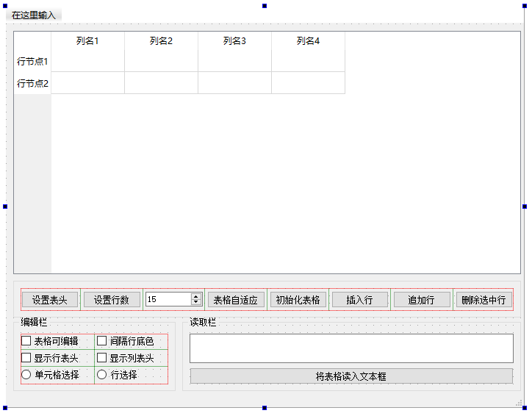This screenshot has height=416, width=532.
Task: Click the 读取栏 group box title
Action: click(x=203, y=322)
